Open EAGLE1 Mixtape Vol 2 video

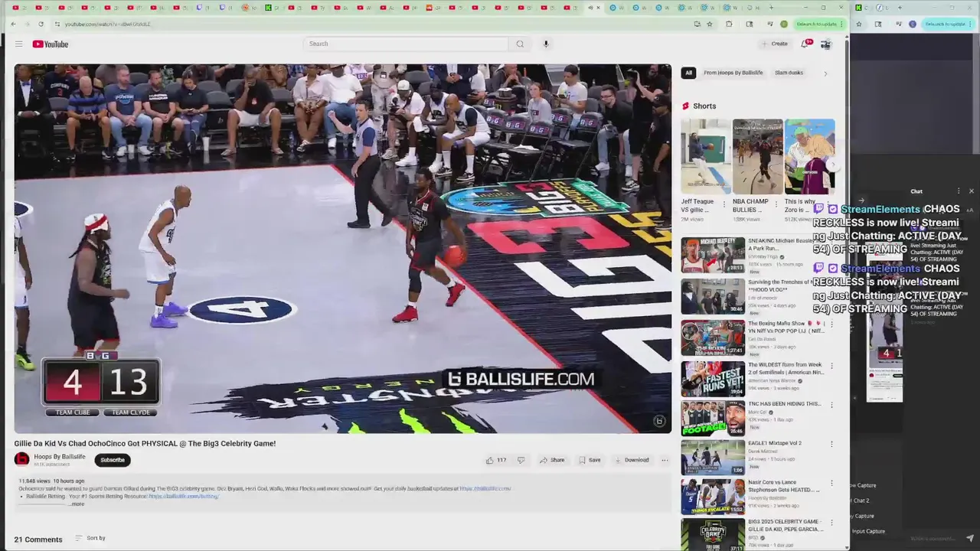[713, 457]
